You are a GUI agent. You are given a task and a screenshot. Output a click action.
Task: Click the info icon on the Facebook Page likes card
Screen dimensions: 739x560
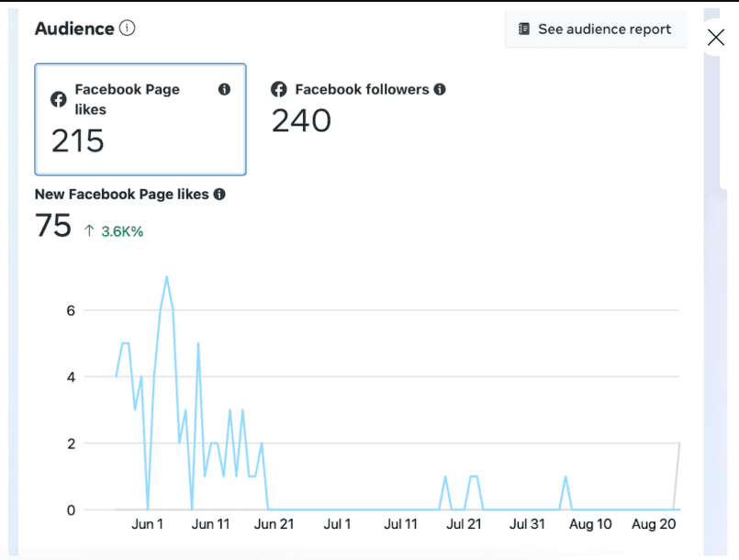pos(224,89)
